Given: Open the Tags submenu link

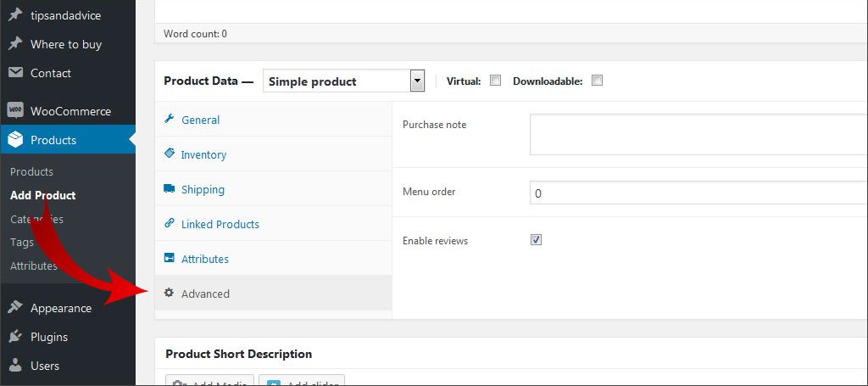Looking at the screenshot, I should click(22, 242).
